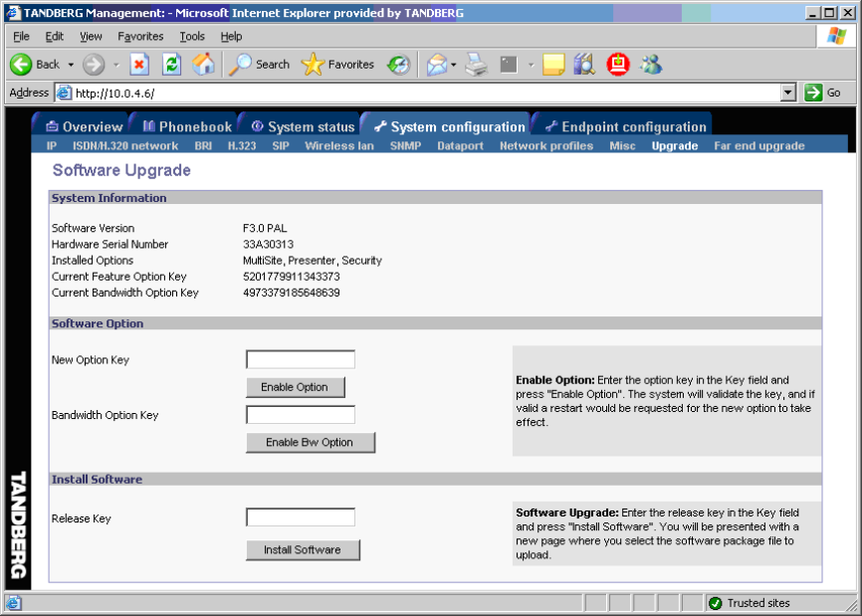Open the Edit menu
The height and width of the screenshot is (616, 862).
(55, 36)
